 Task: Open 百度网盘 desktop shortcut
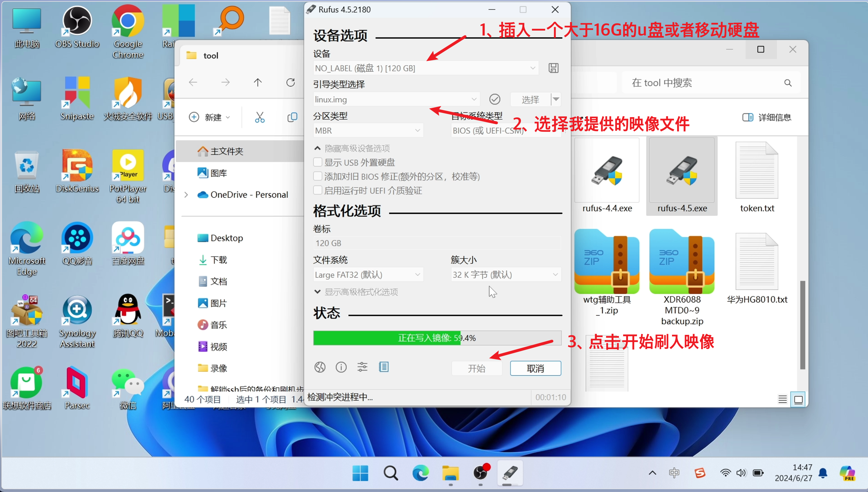click(128, 243)
